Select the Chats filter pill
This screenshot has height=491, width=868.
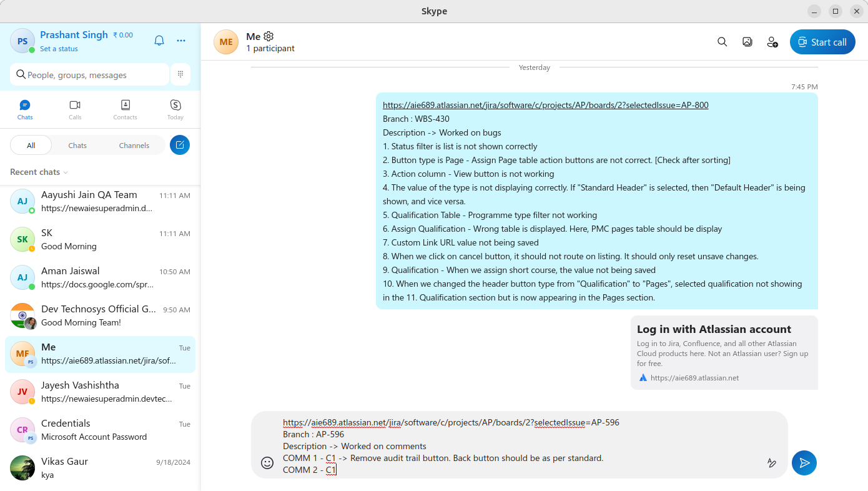tap(77, 145)
